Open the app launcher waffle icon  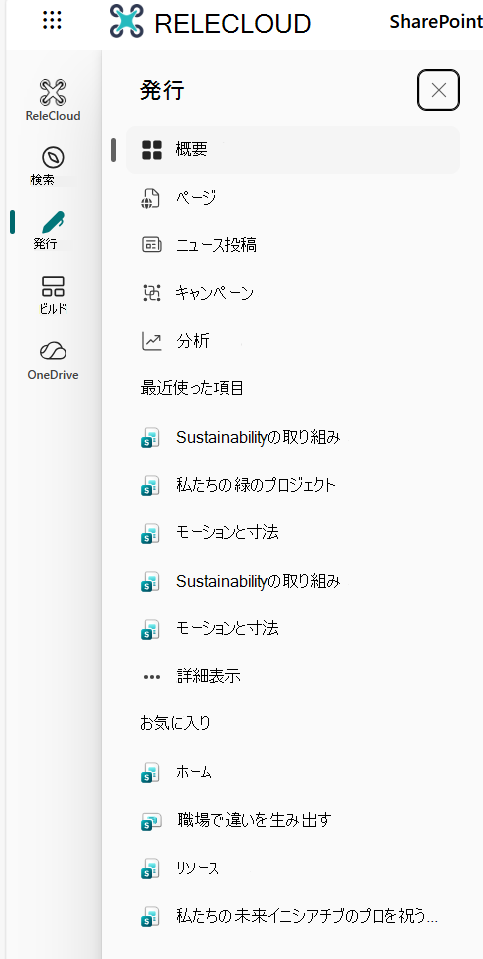tap(53, 21)
